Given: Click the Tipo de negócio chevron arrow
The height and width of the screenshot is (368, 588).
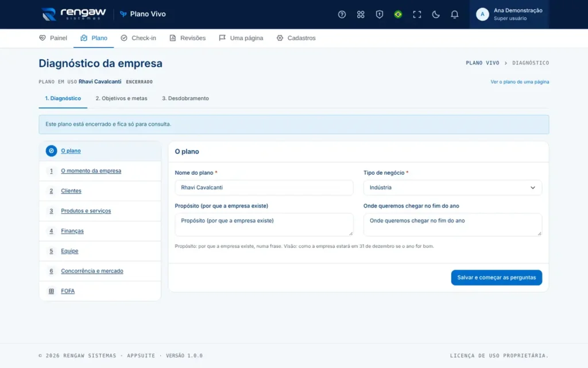Looking at the screenshot, I should 532,187.
